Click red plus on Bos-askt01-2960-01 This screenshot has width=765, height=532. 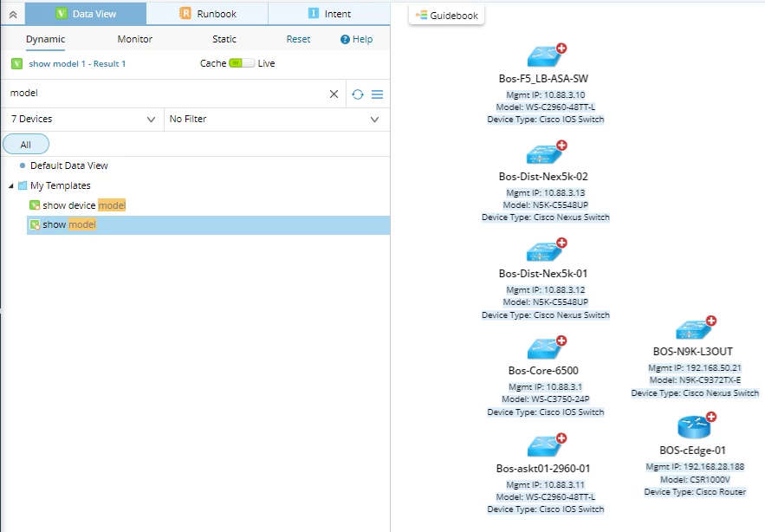point(561,438)
